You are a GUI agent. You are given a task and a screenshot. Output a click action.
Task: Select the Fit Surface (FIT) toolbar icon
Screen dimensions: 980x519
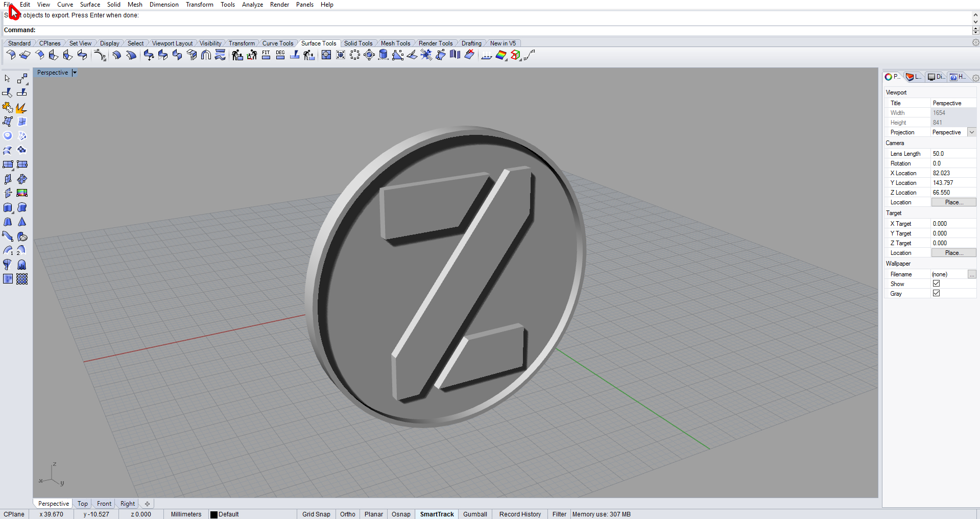coord(266,55)
